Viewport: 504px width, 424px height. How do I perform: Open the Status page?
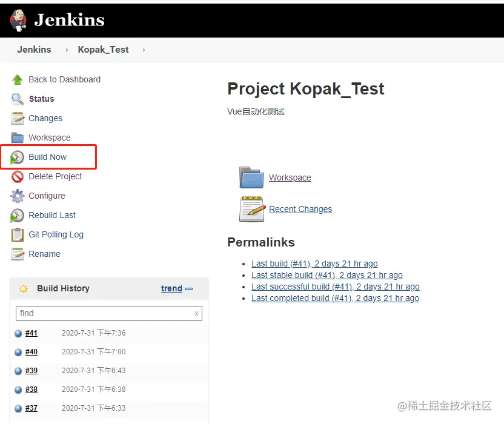41,99
